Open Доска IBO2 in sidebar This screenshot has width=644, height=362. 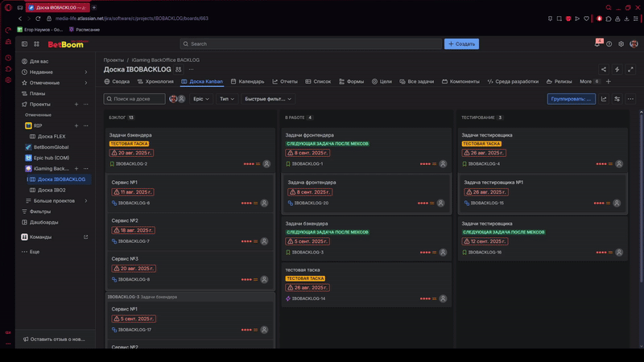coord(52,190)
